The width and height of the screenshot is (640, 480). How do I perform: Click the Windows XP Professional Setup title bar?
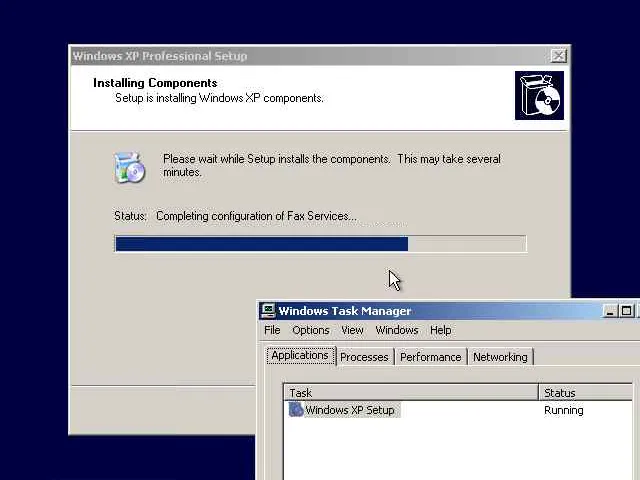point(319,56)
